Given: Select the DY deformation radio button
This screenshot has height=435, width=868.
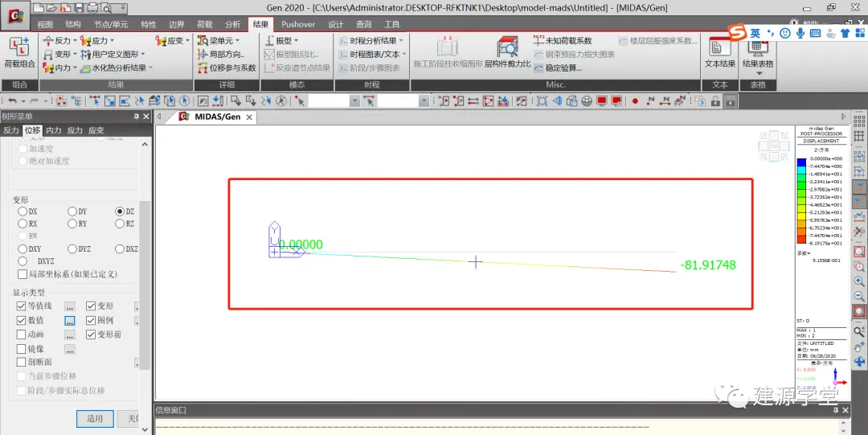Looking at the screenshot, I should 72,211.
